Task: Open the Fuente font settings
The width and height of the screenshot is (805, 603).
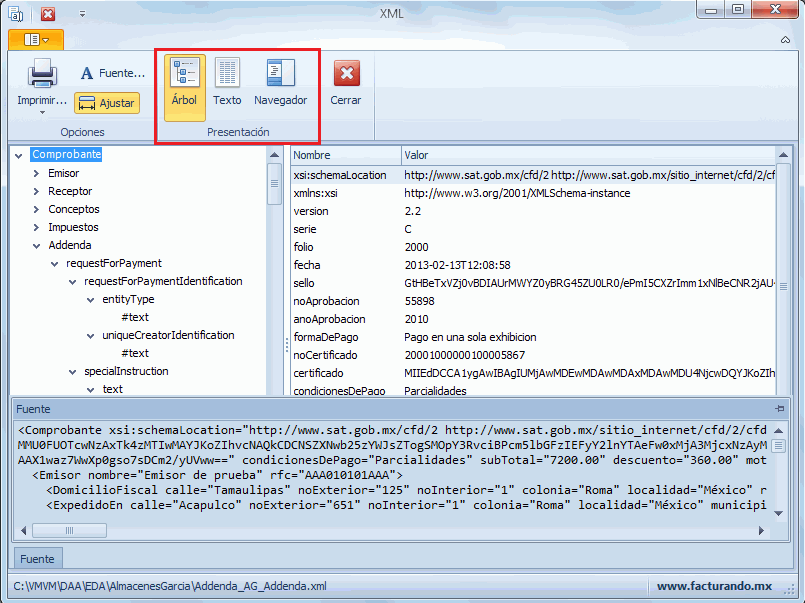Action: [113, 73]
